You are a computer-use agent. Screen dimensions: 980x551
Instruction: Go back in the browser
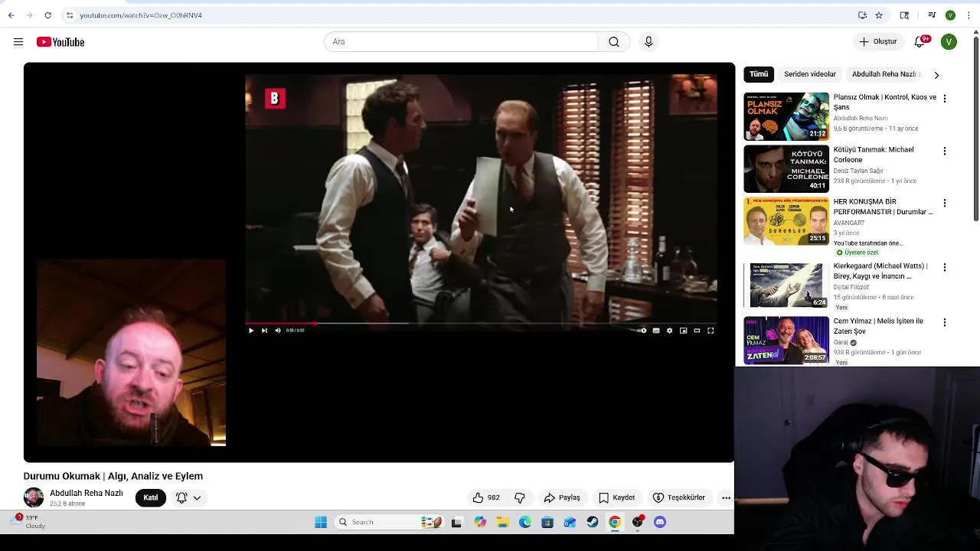[11, 15]
